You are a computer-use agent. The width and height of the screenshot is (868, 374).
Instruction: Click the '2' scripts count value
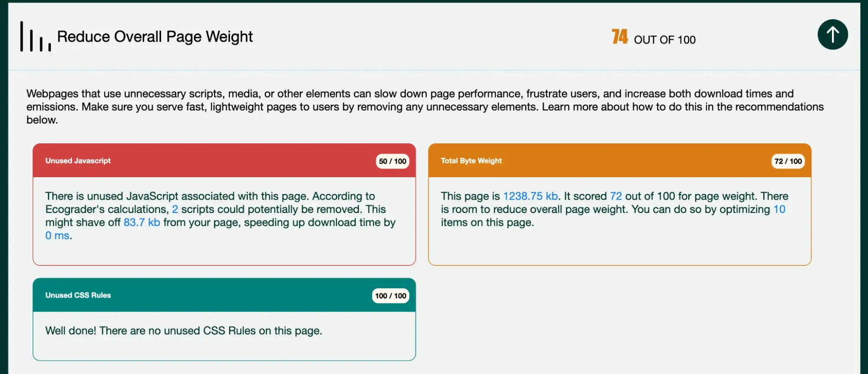pyautogui.click(x=175, y=209)
